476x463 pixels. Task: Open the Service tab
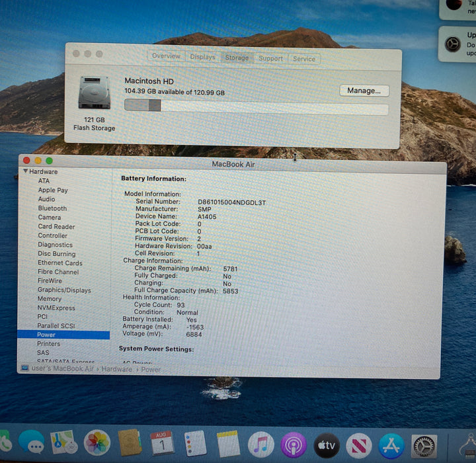[304, 59]
